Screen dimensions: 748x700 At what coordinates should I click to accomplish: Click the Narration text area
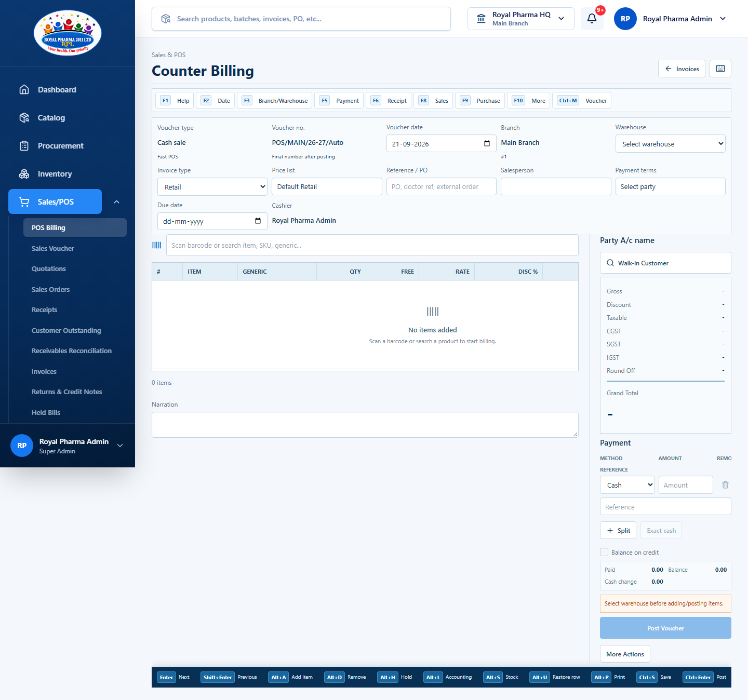click(x=365, y=425)
